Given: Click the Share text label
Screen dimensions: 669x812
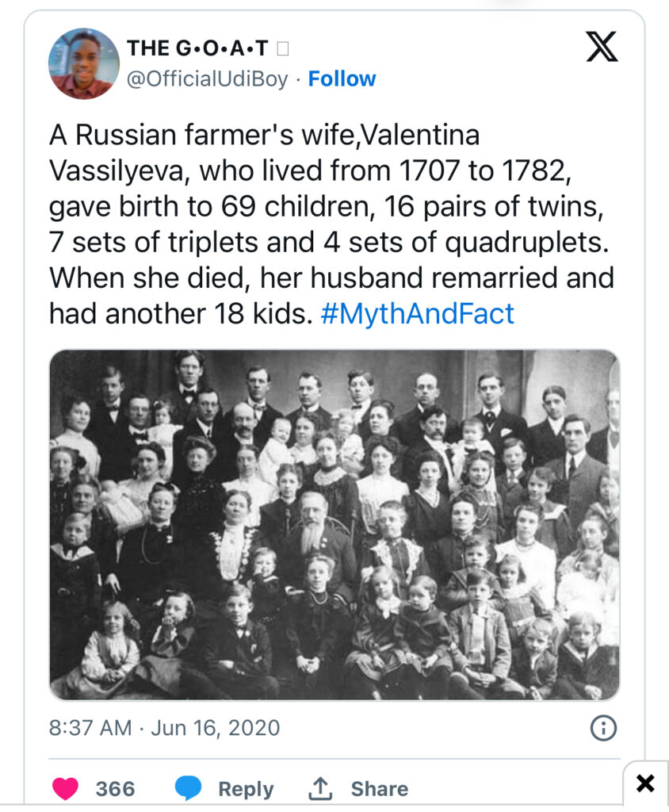Looking at the screenshot, I should 380,789.
